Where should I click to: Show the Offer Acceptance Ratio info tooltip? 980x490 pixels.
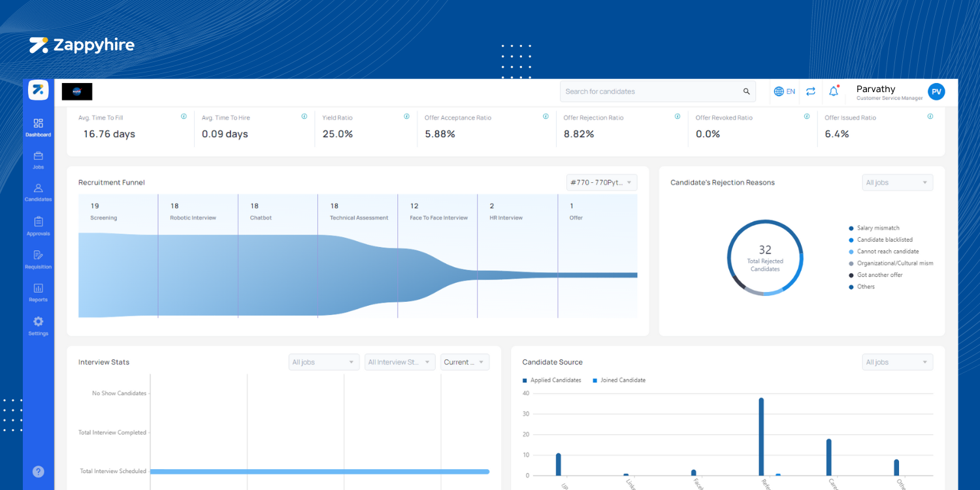click(x=546, y=116)
